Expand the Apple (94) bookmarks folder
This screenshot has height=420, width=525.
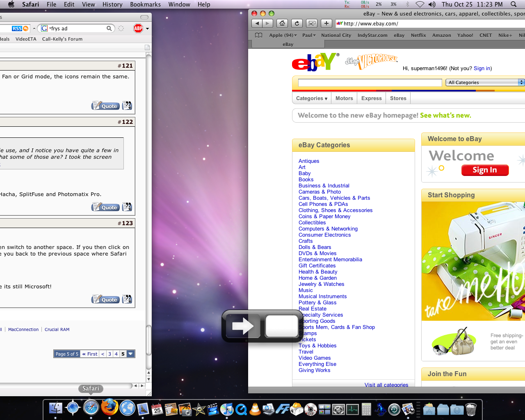283,35
